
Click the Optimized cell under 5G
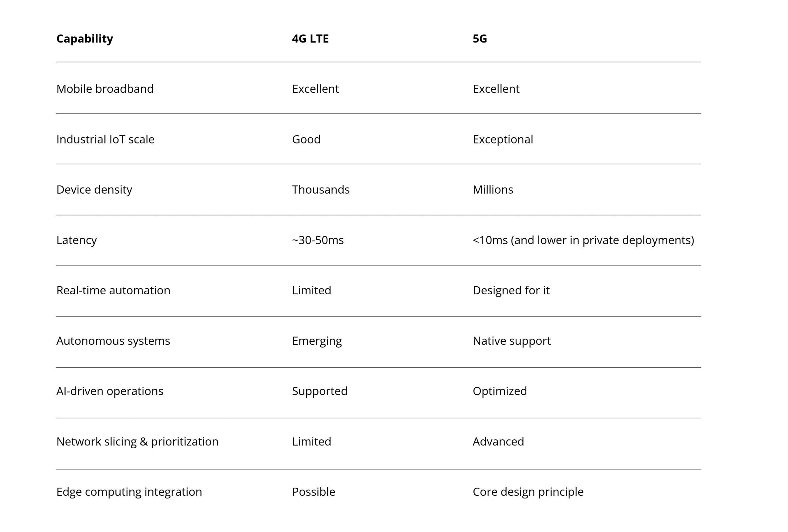(500, 391)
